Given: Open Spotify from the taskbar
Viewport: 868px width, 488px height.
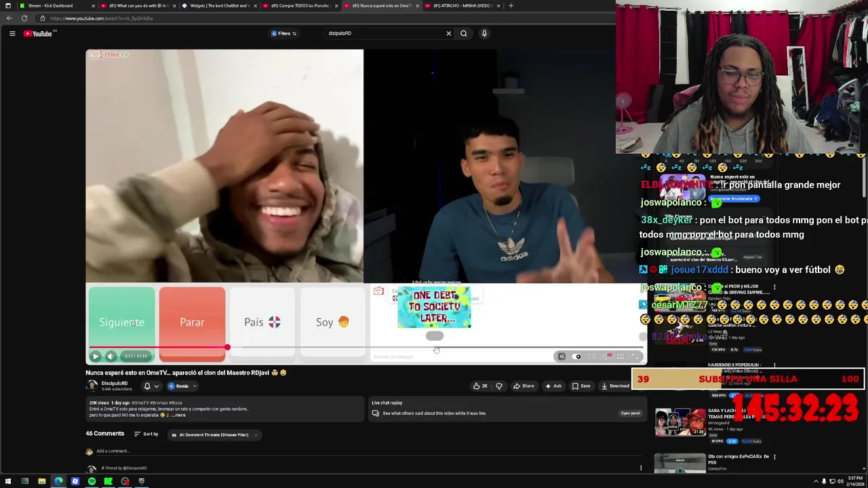Looking at the screenshot, I should tap(92, 481).
